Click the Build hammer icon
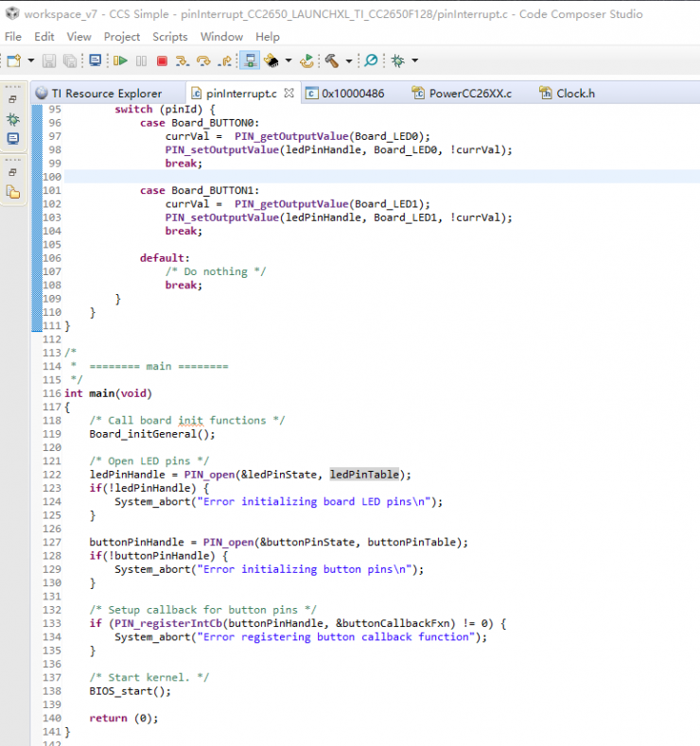Screen dimensions: 700x746 point(332,61)
